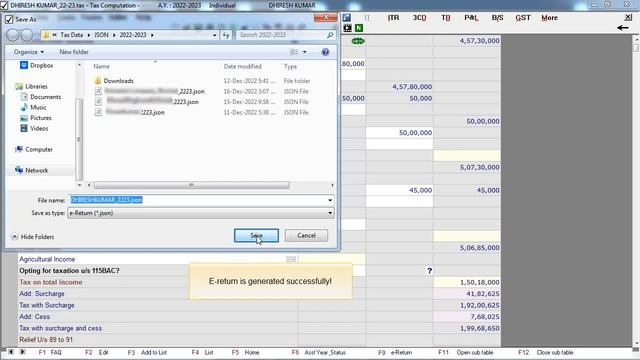Click New folder in the dialog toolbar
Screen dimensions: 640x360
click(x=74, y=52)
